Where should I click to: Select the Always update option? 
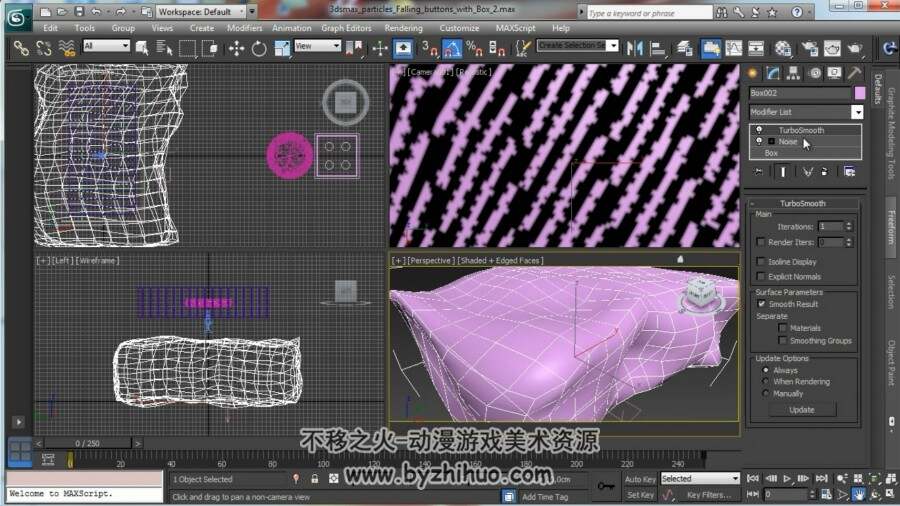click(765, 371)
